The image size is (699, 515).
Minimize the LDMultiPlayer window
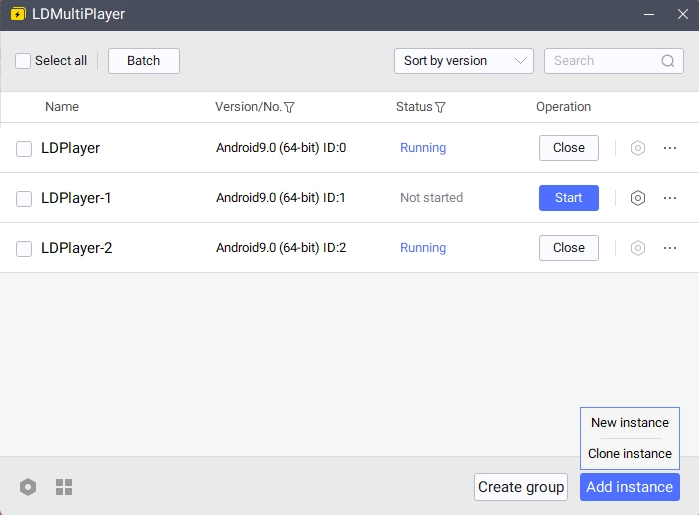click(x=649, y=14)
